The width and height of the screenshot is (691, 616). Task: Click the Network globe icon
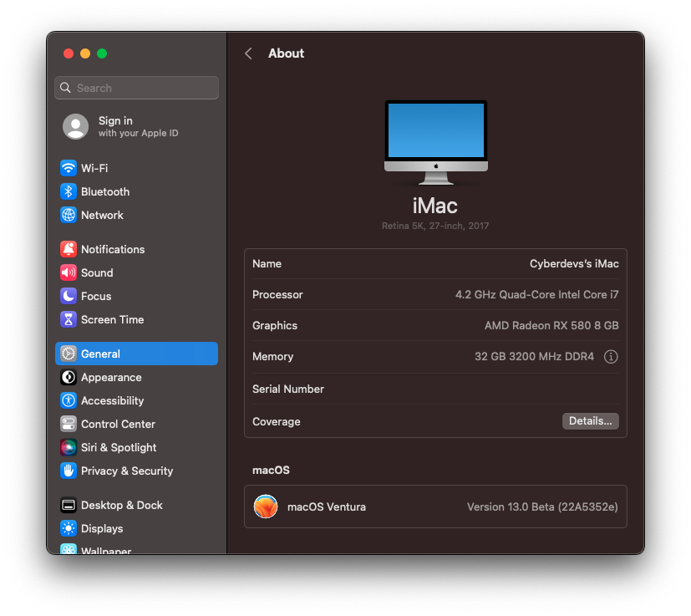(69, 215)
